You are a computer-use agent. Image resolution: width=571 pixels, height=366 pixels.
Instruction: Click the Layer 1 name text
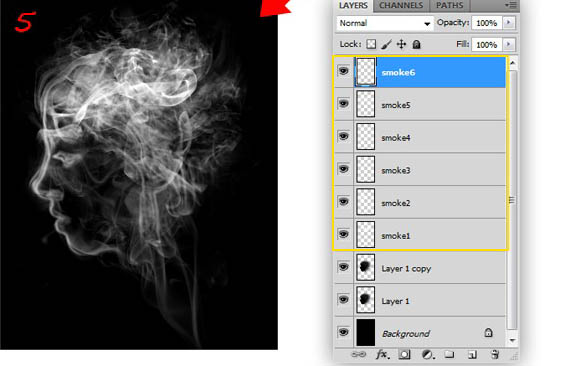(x=395, y=301)
